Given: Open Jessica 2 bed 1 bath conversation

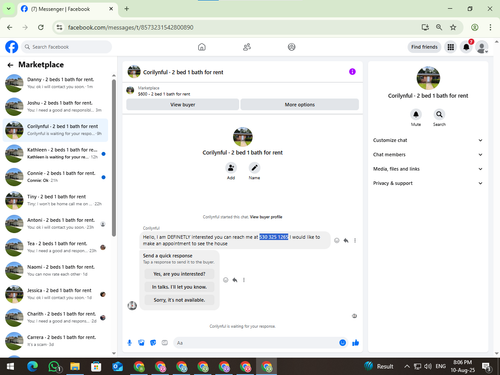Looking at the screenshot, I should (55, 294).
